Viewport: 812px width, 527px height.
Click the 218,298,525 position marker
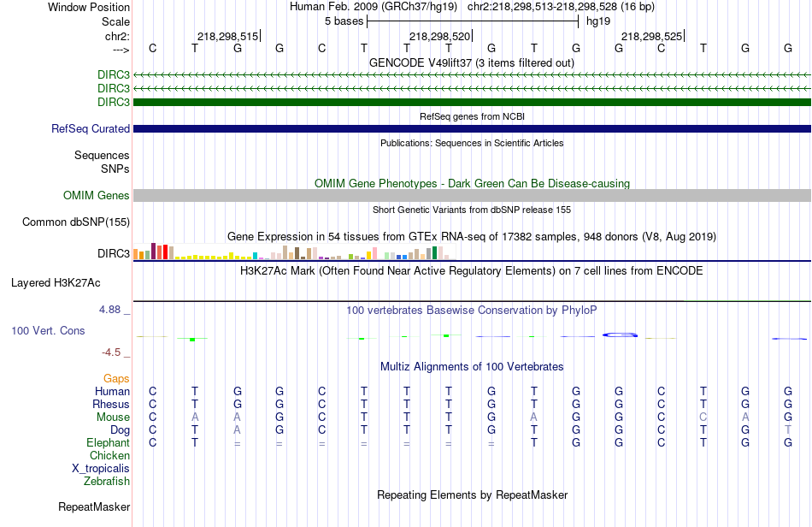pyautogui.click(x=651, y=36)
